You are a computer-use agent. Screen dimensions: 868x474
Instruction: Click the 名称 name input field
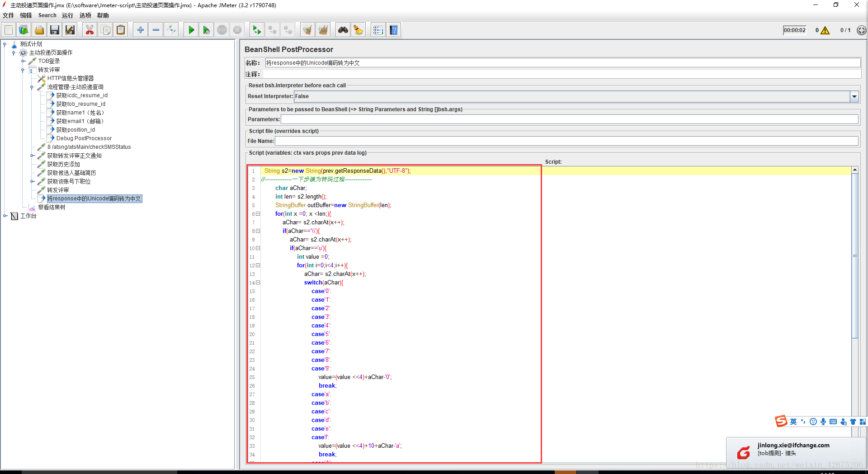point(562,63)
